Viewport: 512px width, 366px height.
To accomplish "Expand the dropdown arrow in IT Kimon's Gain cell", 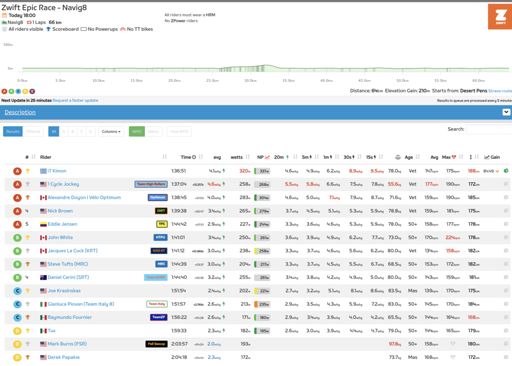I will 497,171.
